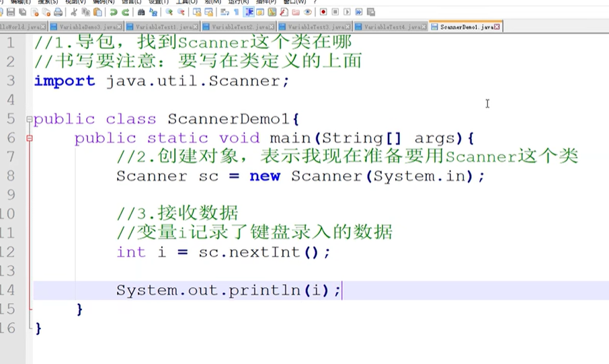
Task: Click the green Undo arrow
Action: pyautogui.click(x=114, y=12)
